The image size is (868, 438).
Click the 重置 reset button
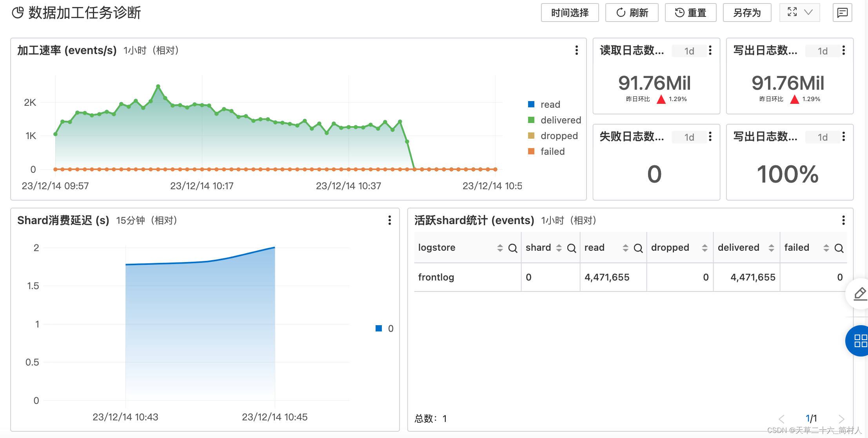click(690, 13)
